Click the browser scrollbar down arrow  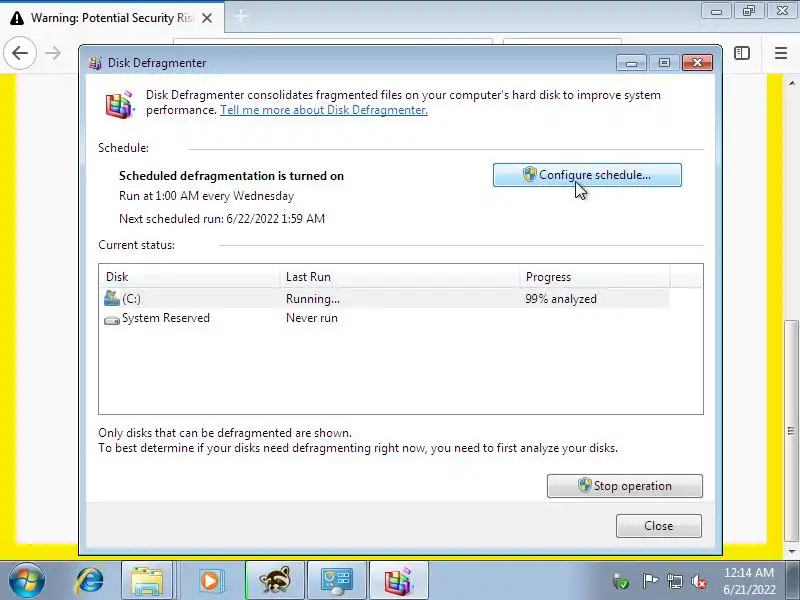click(x=791, y=551)
